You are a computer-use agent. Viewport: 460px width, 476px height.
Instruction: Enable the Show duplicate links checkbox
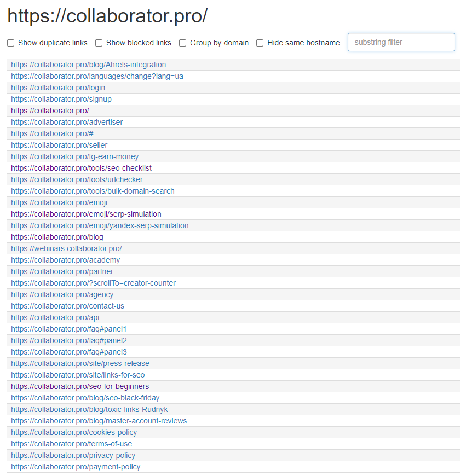[x=10, y=43]
